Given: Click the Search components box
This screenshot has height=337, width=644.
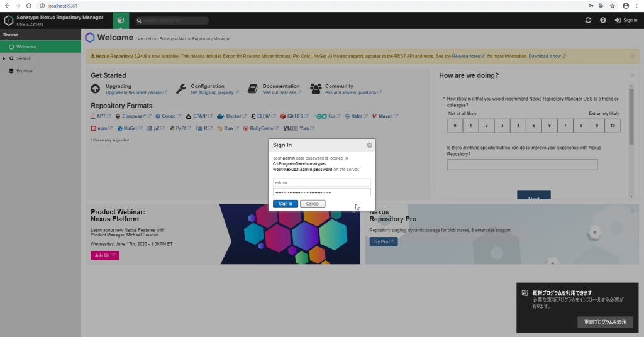Looking at the screenshot, I should [172, 21].
